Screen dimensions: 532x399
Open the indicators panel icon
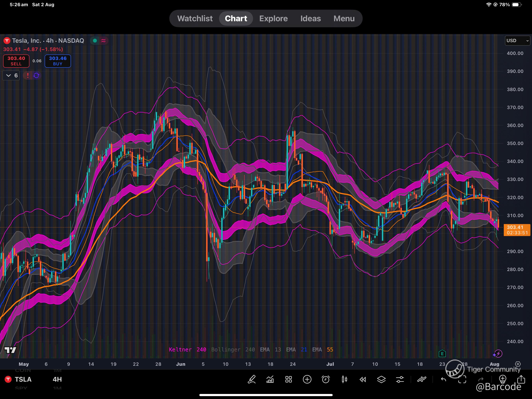click(270, 379)
